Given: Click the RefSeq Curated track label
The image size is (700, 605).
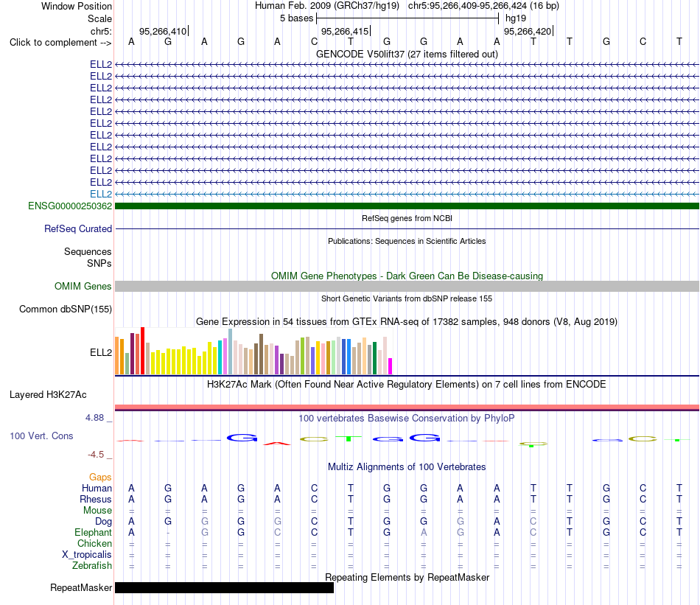Looking at the screenshot, I should (x=78, y=228).
